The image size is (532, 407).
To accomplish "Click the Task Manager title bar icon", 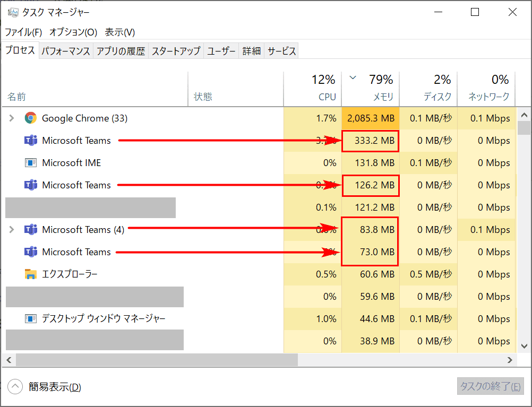I will tap(13, 13).
